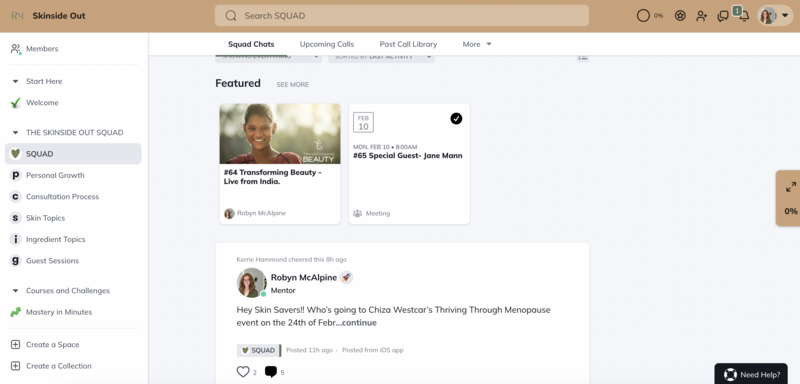Screen dimensions: 800x384
Task: Open the Consultation Process space
Action: 62,197
